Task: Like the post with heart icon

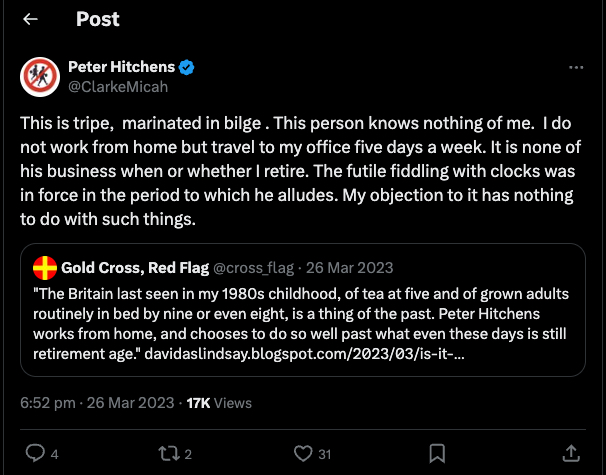Action: click(304, 453)
